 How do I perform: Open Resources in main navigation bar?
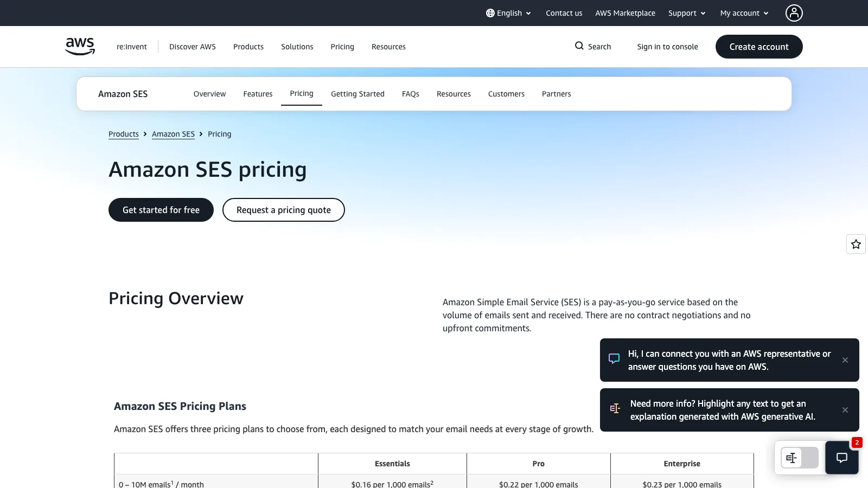click(388, 47)
